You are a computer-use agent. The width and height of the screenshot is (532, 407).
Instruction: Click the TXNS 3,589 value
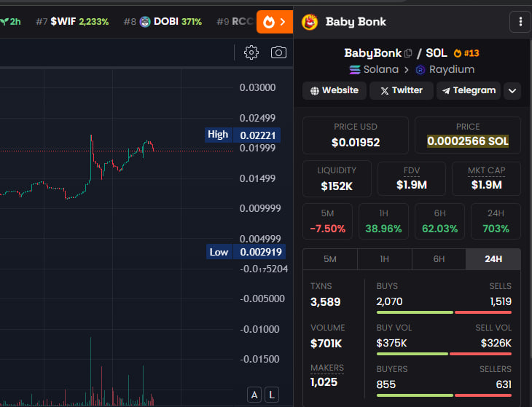325,302
